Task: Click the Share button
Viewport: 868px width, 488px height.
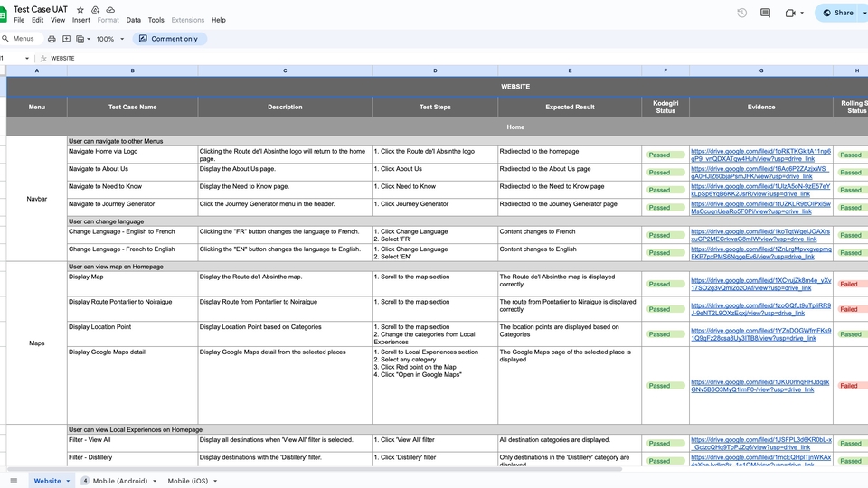Action: point(840,13)
